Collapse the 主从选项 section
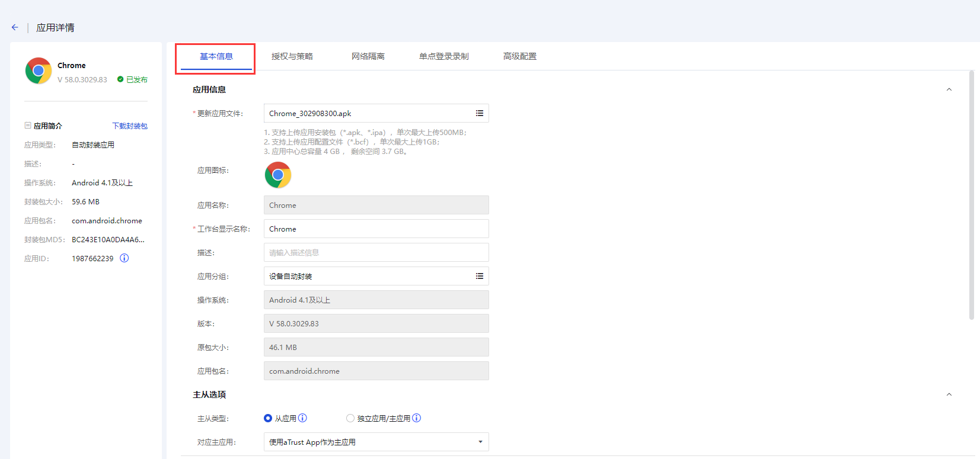Viewport: 980px width, 459px height. point(949,394)
